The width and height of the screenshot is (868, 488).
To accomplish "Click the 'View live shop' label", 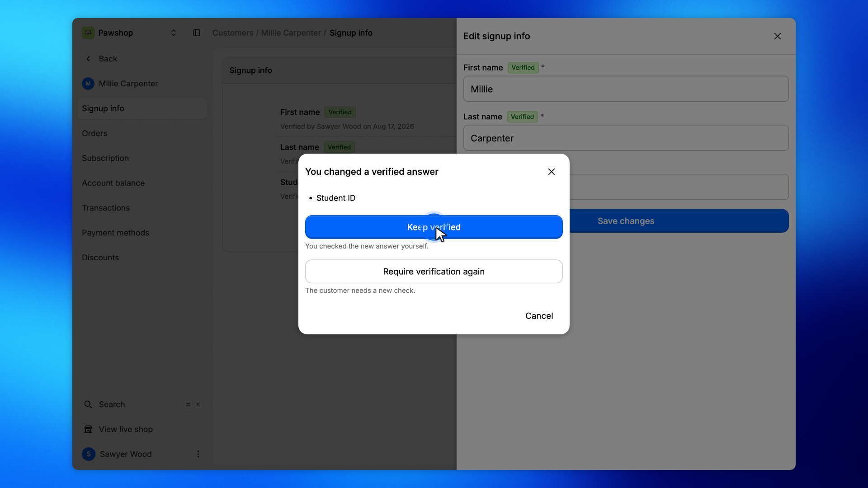I will (126, 429).
